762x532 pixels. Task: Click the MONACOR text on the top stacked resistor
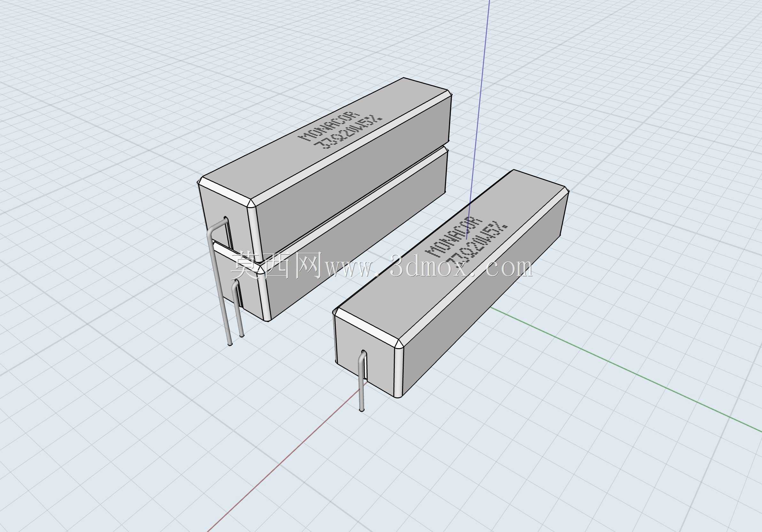(x=329, y=126)
